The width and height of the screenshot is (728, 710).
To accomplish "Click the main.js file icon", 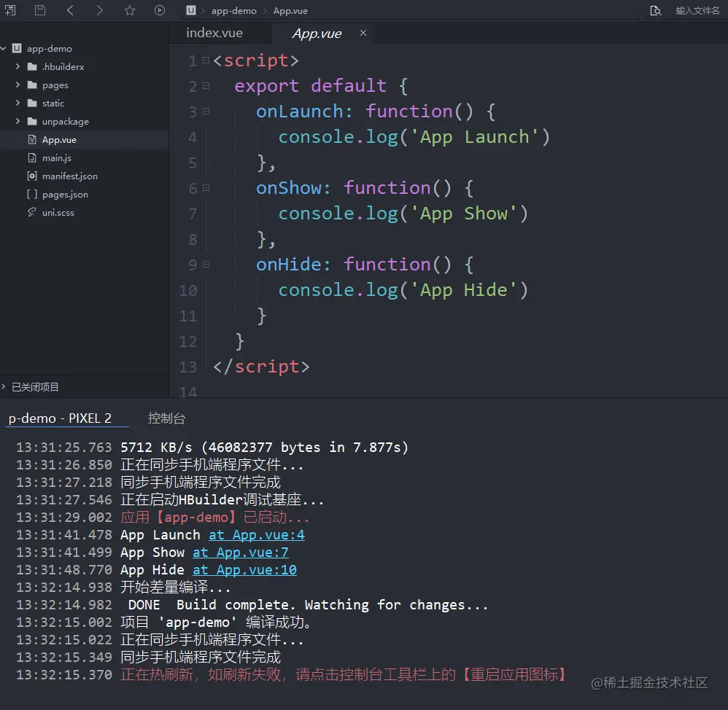I will (x=32, y=157).
